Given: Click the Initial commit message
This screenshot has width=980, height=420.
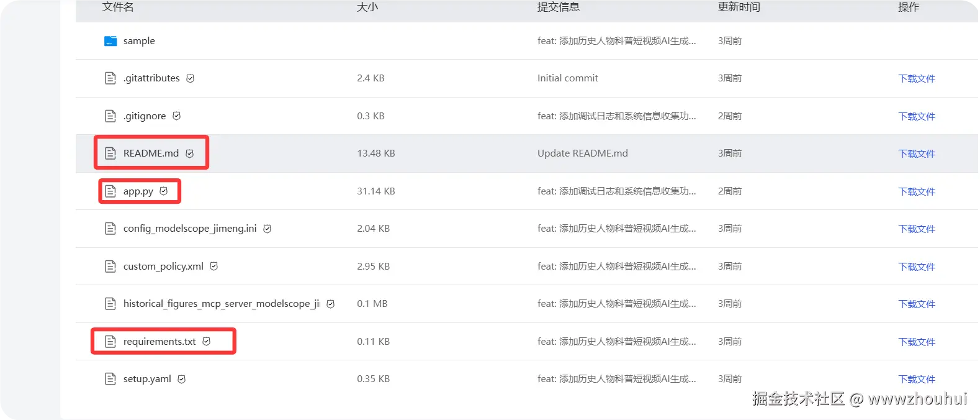Looking at the screenshot, I should tap(567, 78).
